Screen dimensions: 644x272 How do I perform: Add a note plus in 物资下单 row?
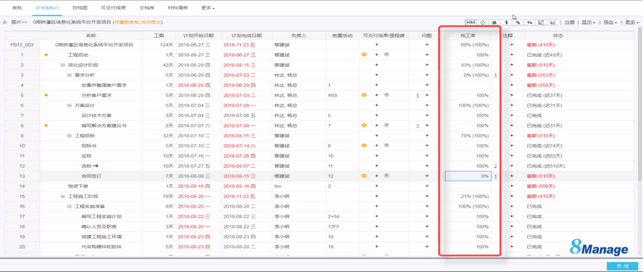coord(512,186)
